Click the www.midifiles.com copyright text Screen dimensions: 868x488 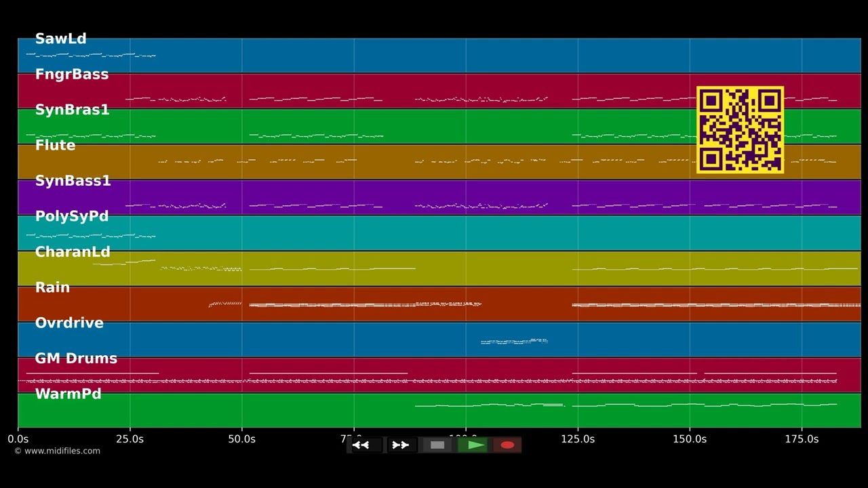pyautogui.click(x=57, y=451)
